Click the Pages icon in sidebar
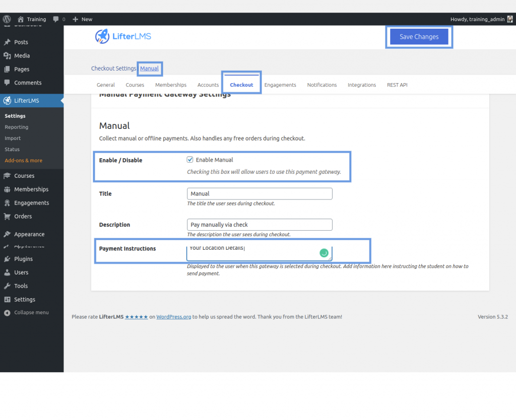Screen dimensions: 516x420 coord(7,69)
